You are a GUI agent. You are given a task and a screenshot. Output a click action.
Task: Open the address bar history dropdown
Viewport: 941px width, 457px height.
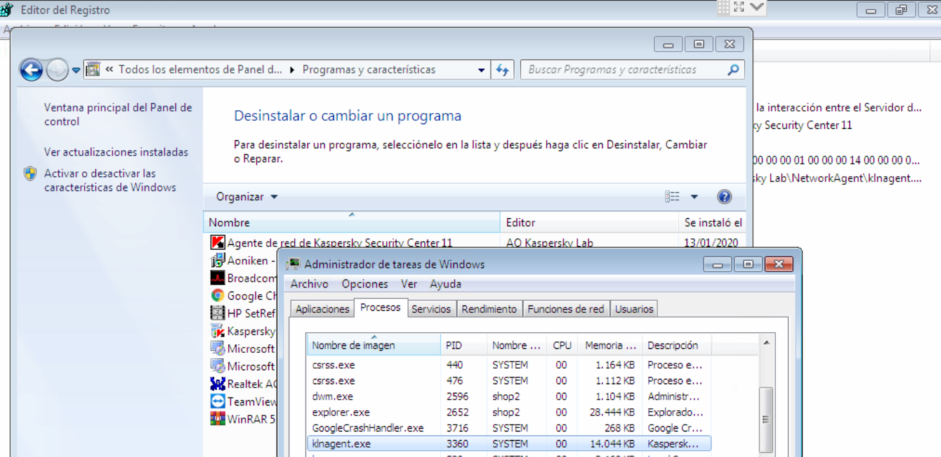click(x=481, y=70)
